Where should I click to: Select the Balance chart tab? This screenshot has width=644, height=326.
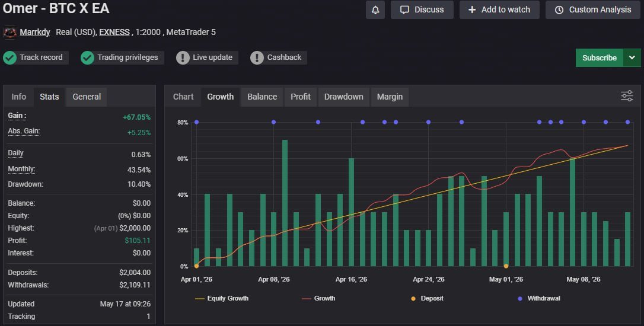262,97
